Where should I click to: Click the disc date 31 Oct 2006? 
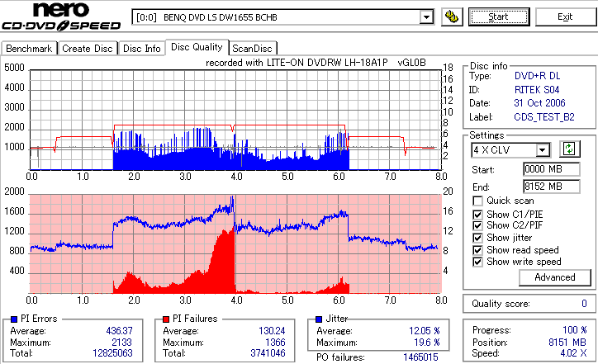pyautogui.click(x=539, y=103)
